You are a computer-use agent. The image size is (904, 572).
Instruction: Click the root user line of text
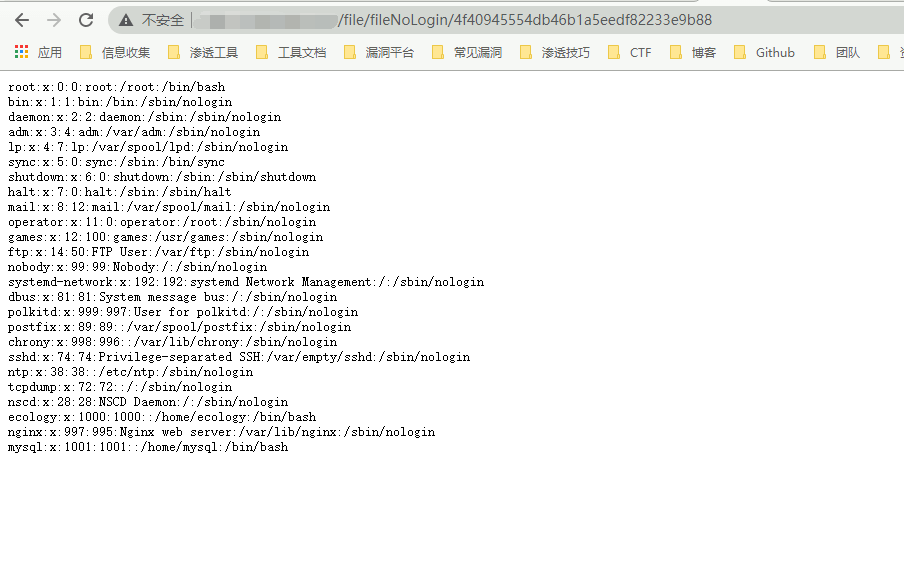click(116, 87)
